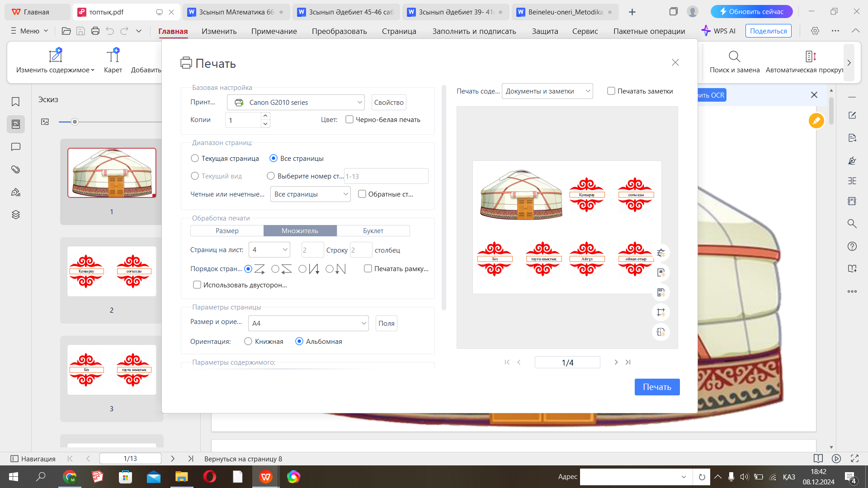Check the Print frame option
868x488 pixels.
[368, 269]
